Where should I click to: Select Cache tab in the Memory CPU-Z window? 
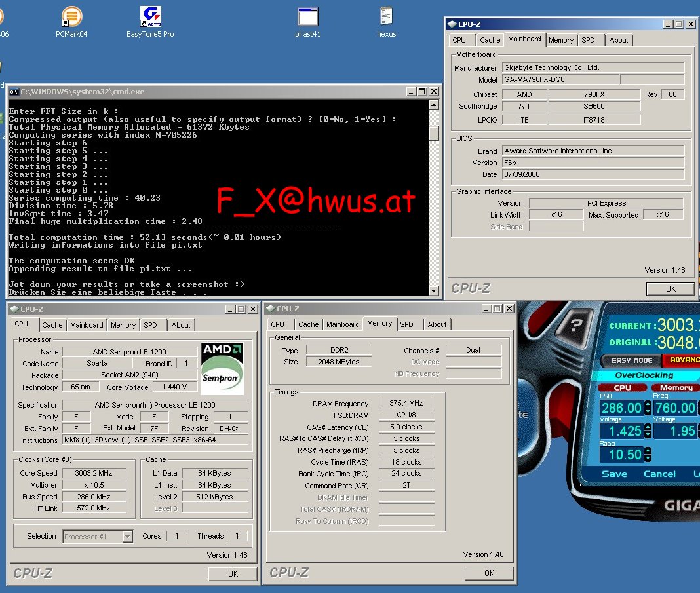point(309,324)
